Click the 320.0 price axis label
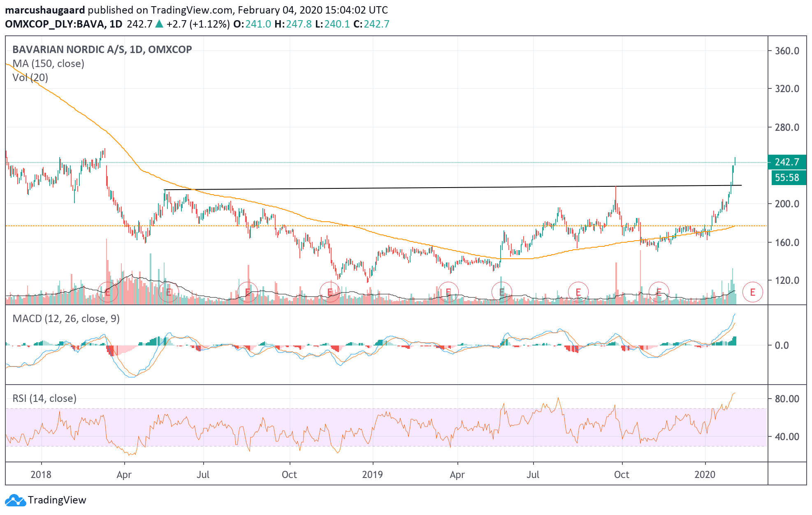Viewport: 812px width, 515px height. [x=787, y=89]
